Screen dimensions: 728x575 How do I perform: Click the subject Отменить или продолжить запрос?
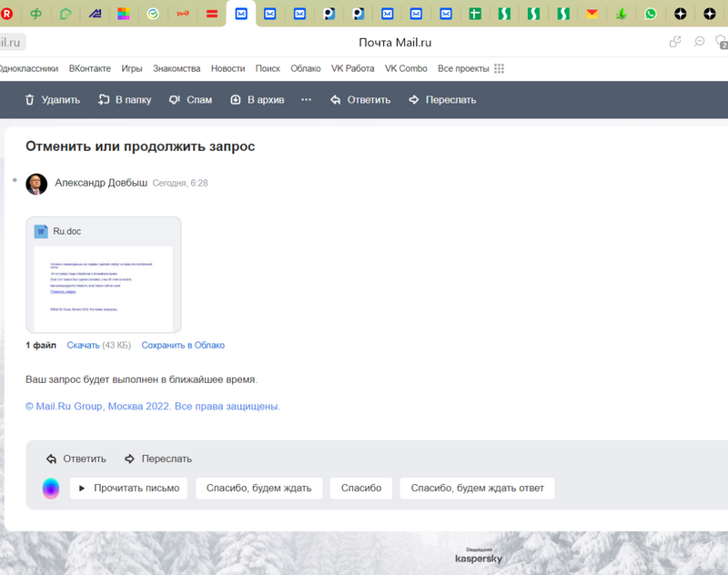pyautogui.click(x=140, y=146)
